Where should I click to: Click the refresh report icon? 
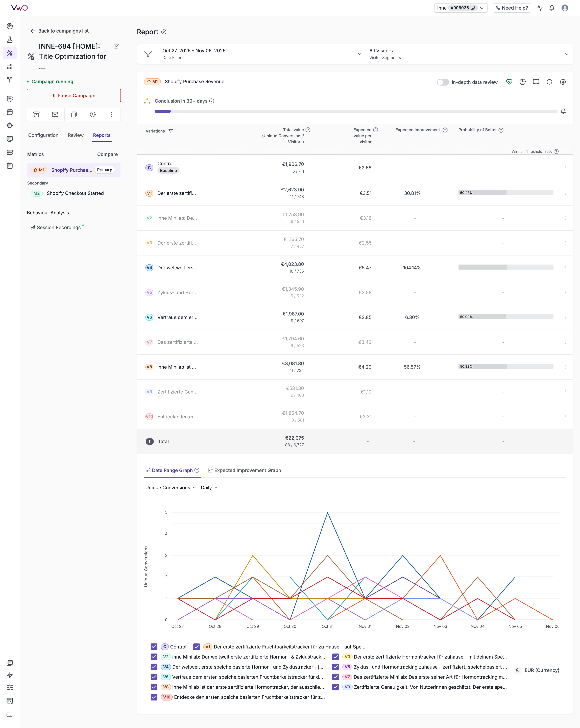point(549,82)
